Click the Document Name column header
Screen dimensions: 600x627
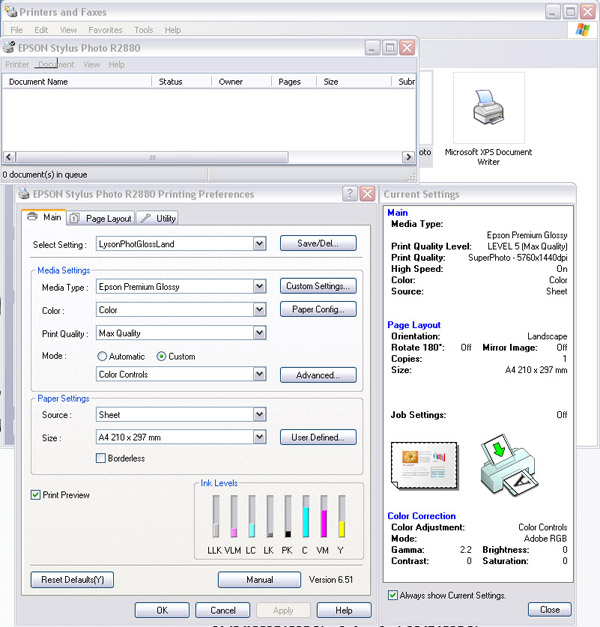pos(77,82)
